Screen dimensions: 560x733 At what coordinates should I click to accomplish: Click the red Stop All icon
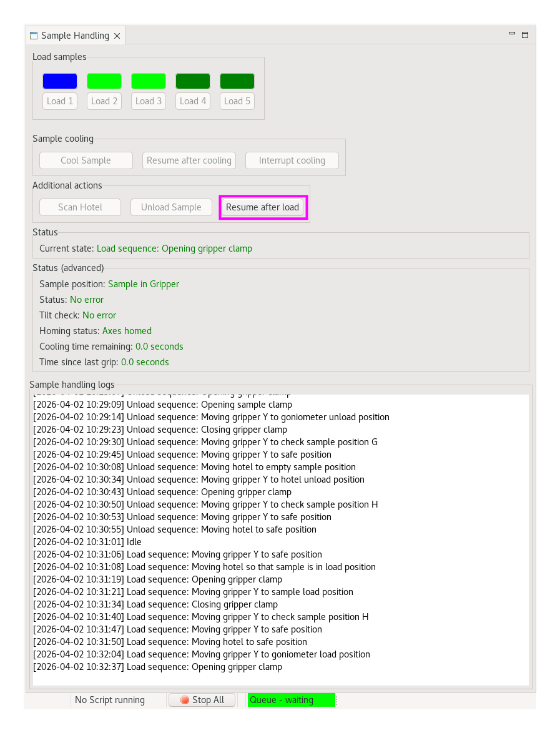point(185,700)
